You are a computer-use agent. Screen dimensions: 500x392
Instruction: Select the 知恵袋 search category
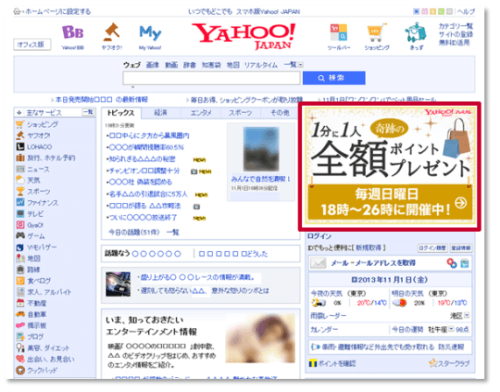(x=211, y=65)
